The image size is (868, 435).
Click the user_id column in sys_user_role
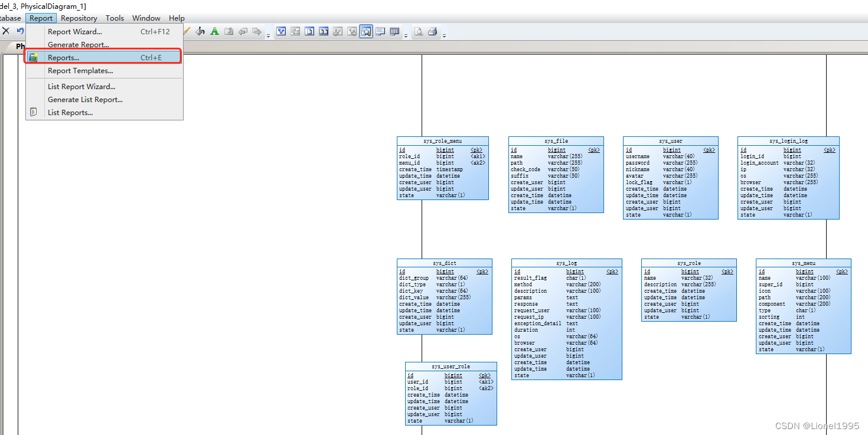(x=417, y=382)
